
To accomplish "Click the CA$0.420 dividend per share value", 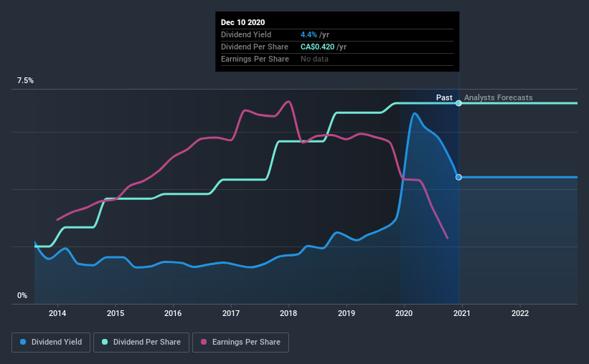I will (x=317, y=47).
